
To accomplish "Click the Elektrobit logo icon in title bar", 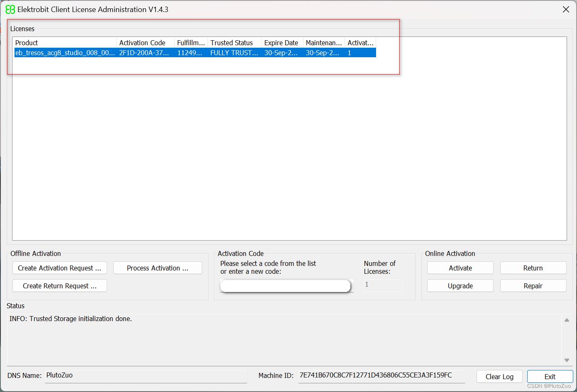I will (x=10, y=10).
